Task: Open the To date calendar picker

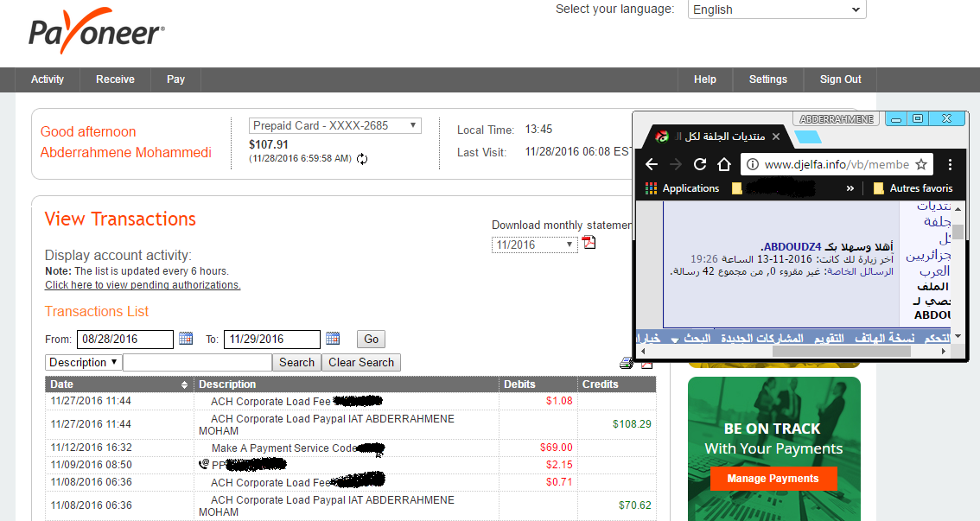Action: click(x=333, y=339)
